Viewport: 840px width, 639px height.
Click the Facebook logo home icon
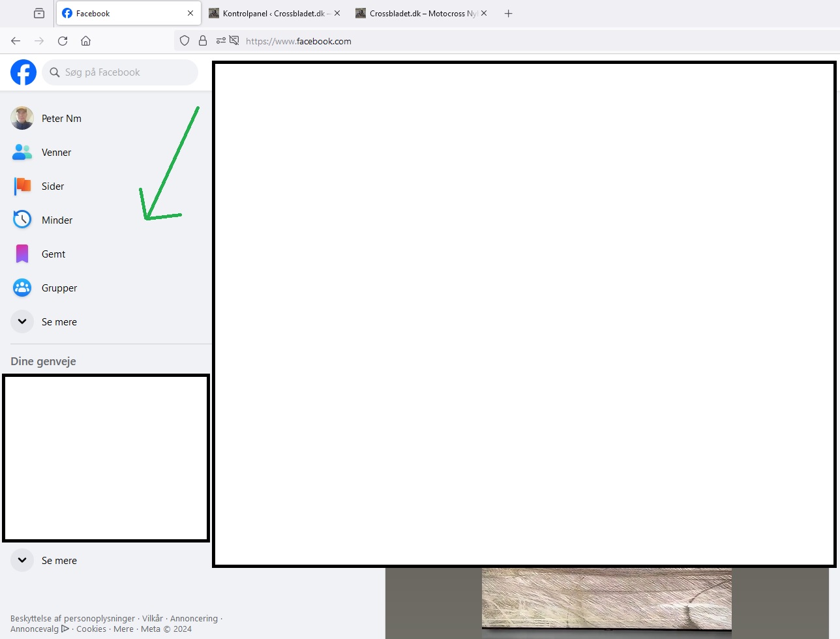[x=23, y=72]
